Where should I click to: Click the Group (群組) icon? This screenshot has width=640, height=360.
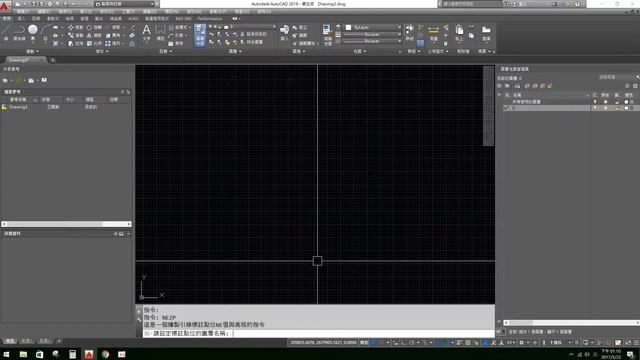click(409, 33)
